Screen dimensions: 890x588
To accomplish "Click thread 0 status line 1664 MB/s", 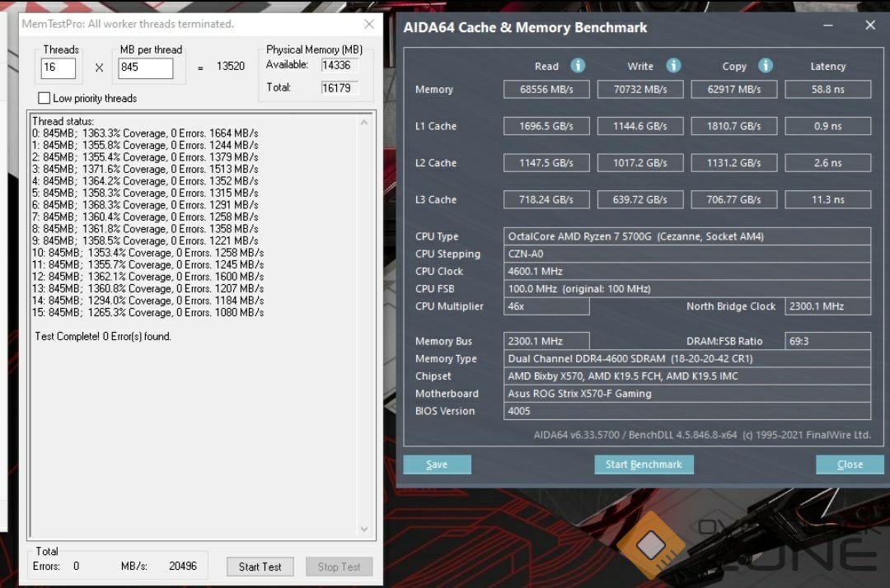I will coord(145,133).
